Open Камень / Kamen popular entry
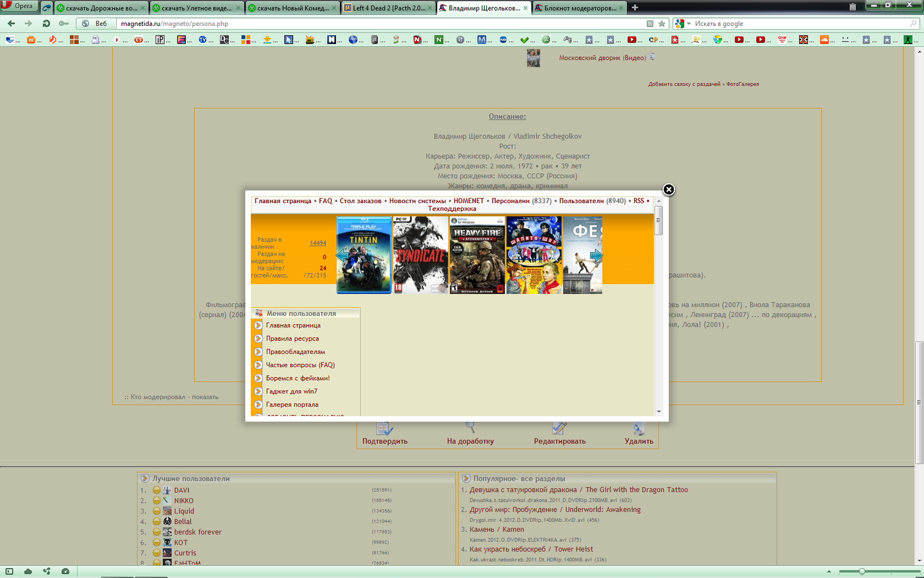Image resolution: width=924 pixels, height=578 pixels. point(497,529)
